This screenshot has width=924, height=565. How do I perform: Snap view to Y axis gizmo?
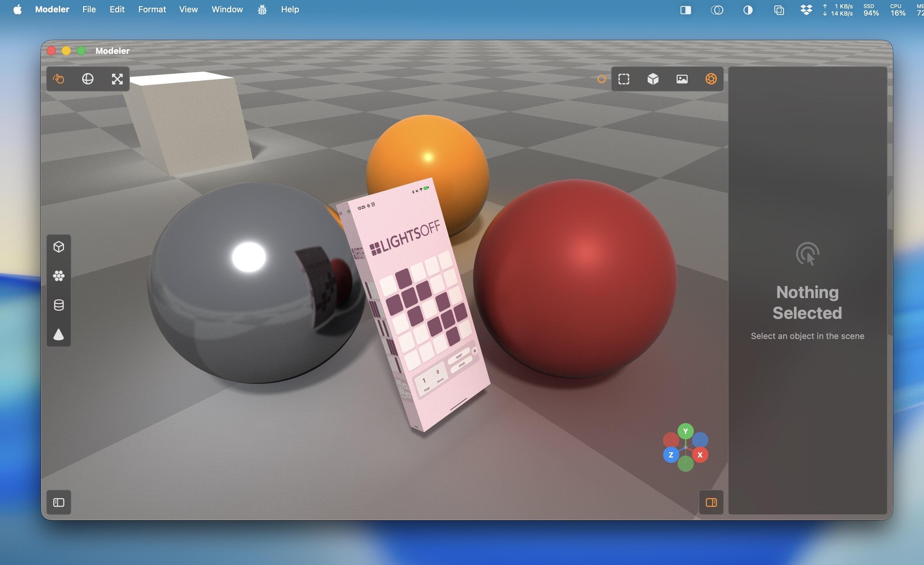[685, 431]
